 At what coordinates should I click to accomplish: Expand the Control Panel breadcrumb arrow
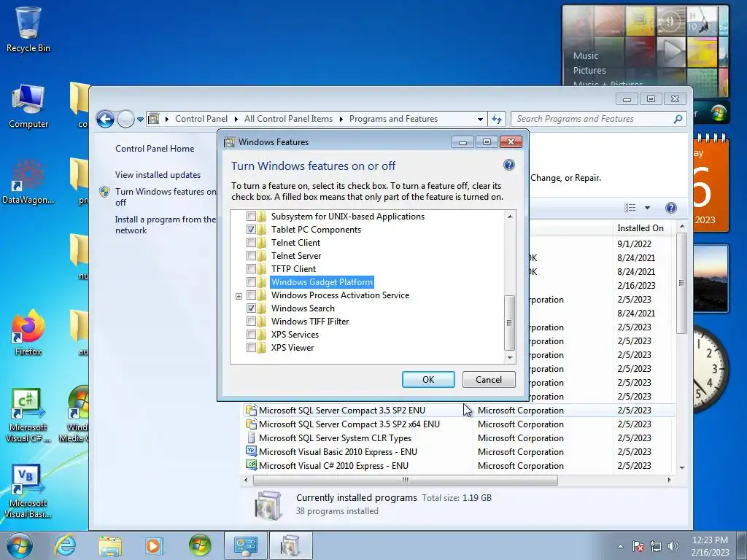(236, 119)
